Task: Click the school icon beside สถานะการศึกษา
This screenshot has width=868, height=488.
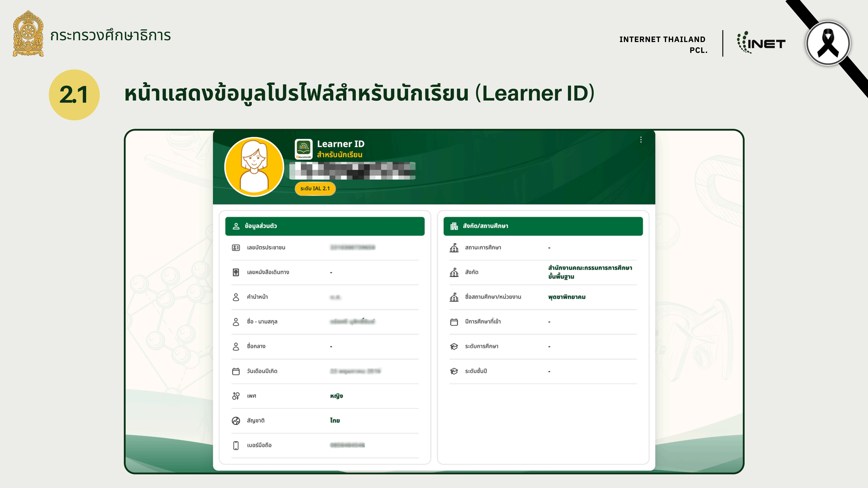Action: (454, 248)
